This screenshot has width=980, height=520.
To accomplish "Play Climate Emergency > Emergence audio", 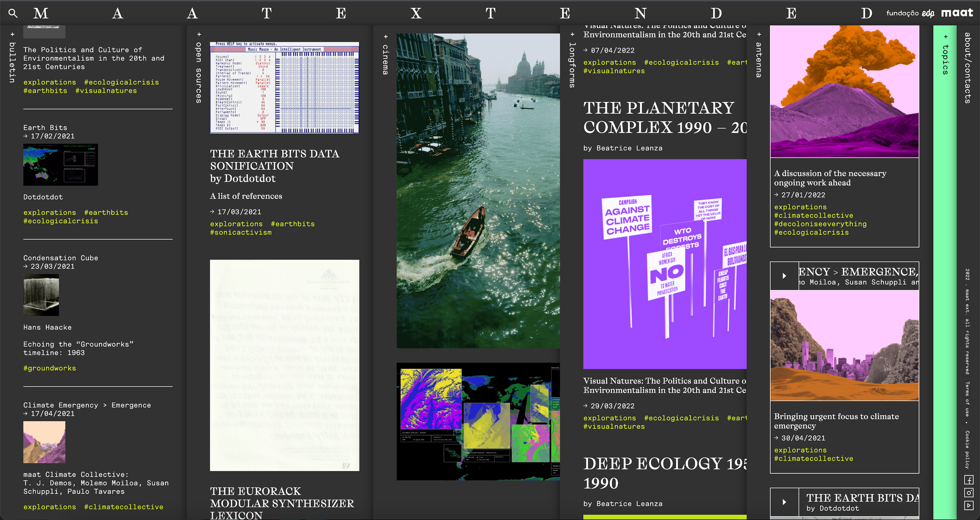I will pos(784,276).
